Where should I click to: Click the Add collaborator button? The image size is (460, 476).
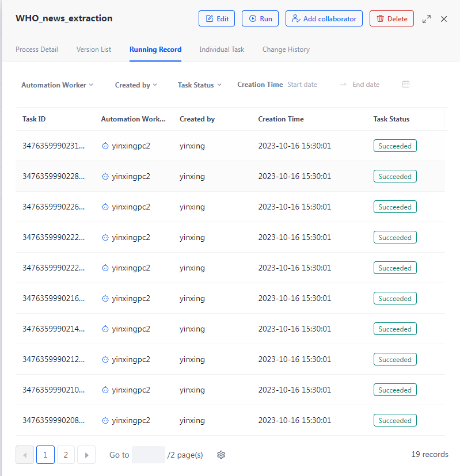324,18
